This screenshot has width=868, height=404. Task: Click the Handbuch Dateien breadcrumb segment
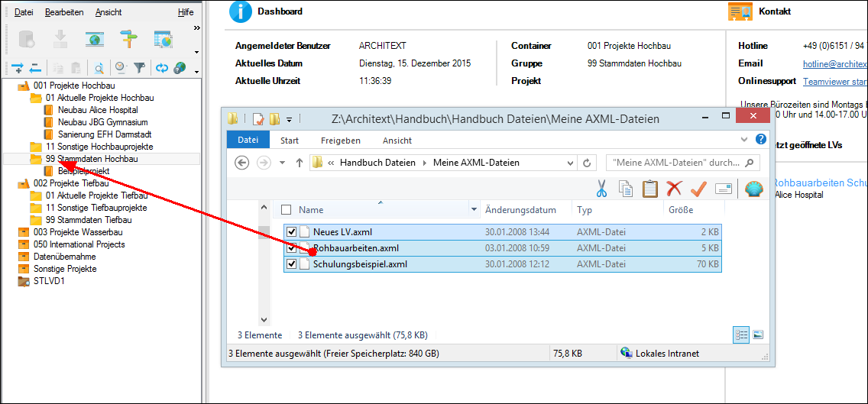pos(377,163)
